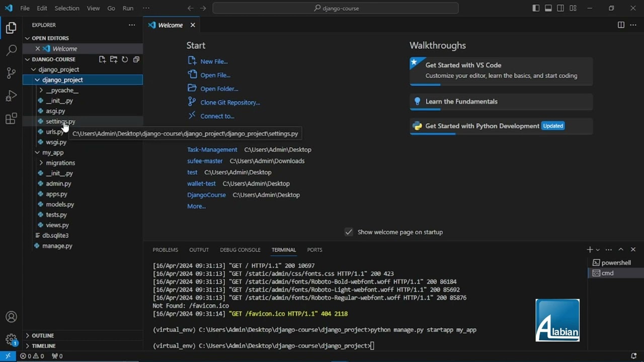
Task: Click the New File icon in explorer header
Action: [x=102, y=59]
